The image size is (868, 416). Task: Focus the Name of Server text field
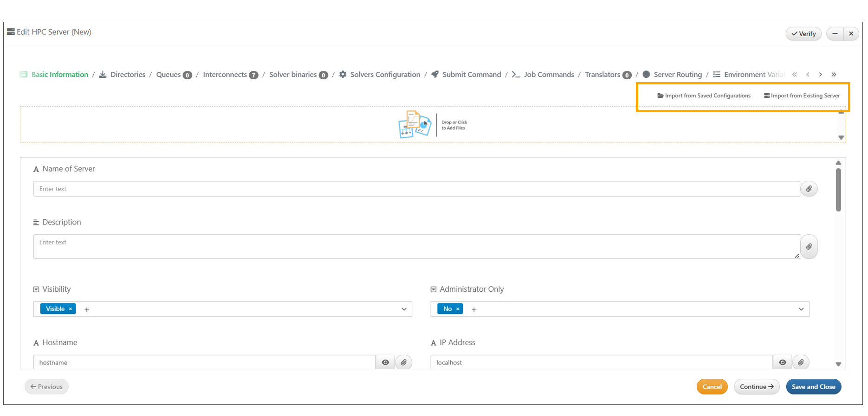coord(416,189)
